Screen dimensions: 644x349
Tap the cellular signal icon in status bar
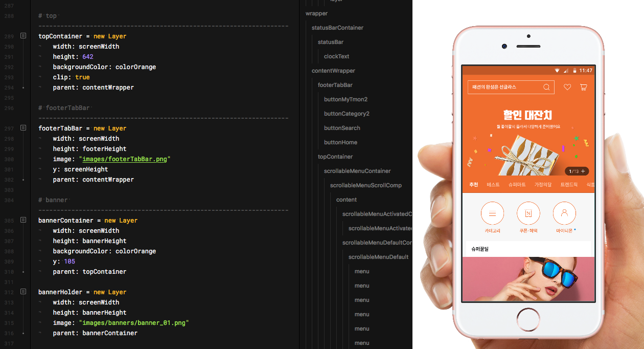coord(566,70)
